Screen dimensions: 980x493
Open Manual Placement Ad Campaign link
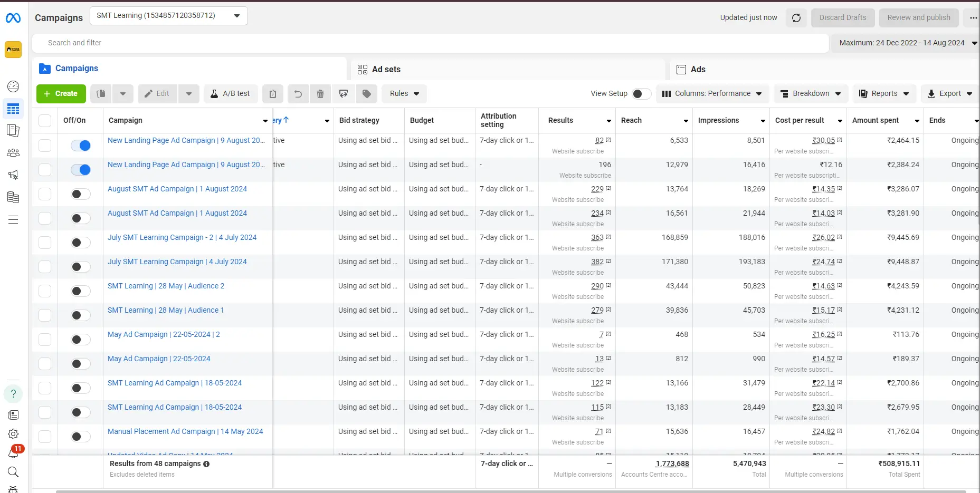(185, 431)
